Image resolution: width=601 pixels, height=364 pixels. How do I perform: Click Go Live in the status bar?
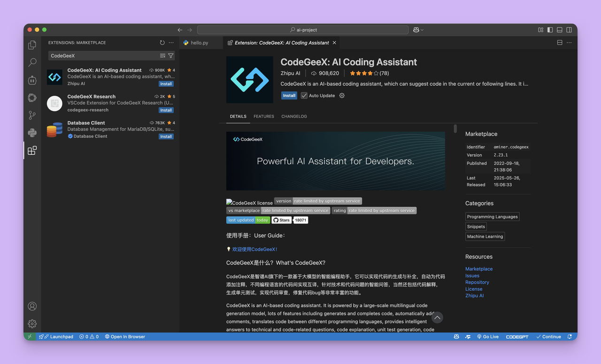click(488, 337)
